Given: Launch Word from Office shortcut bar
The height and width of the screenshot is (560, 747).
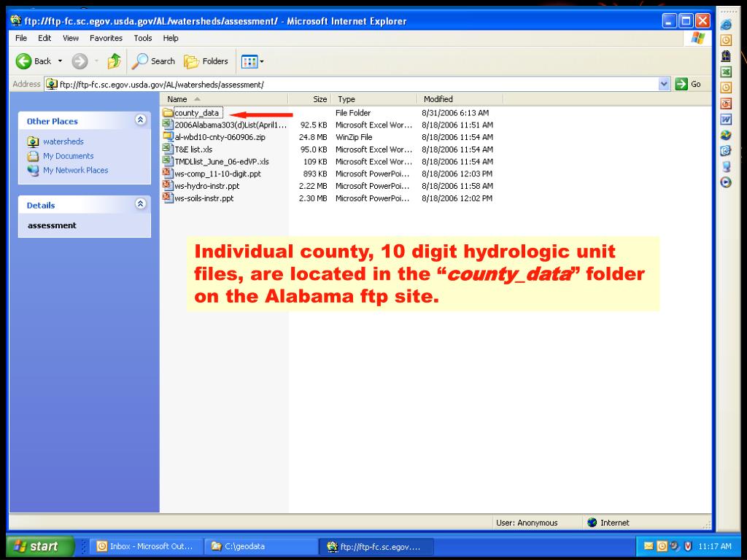Looking at the screenshot, I should pos(726,119).
